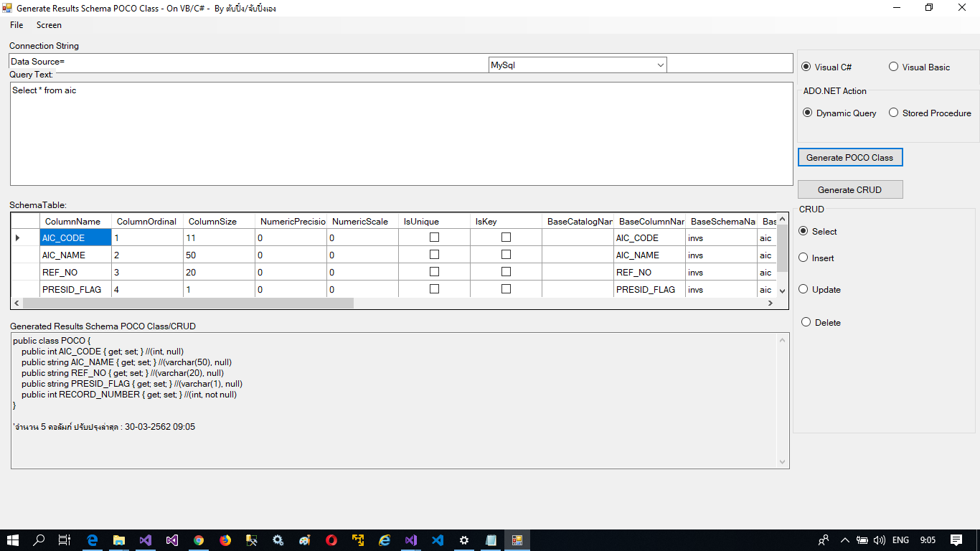This screenshot has height=551, width=980.
Task: Click the speaker volume icon in system tray
Action: coord(880,540)
